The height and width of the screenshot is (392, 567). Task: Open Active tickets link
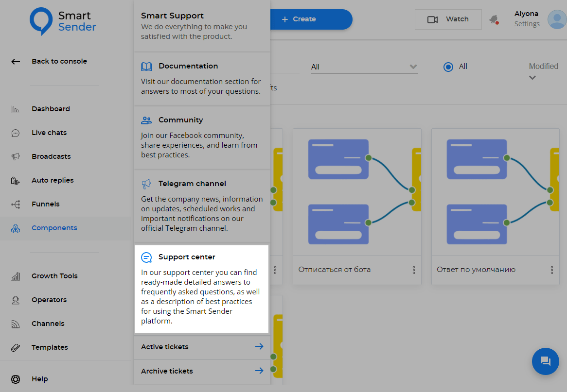[202, 347]
